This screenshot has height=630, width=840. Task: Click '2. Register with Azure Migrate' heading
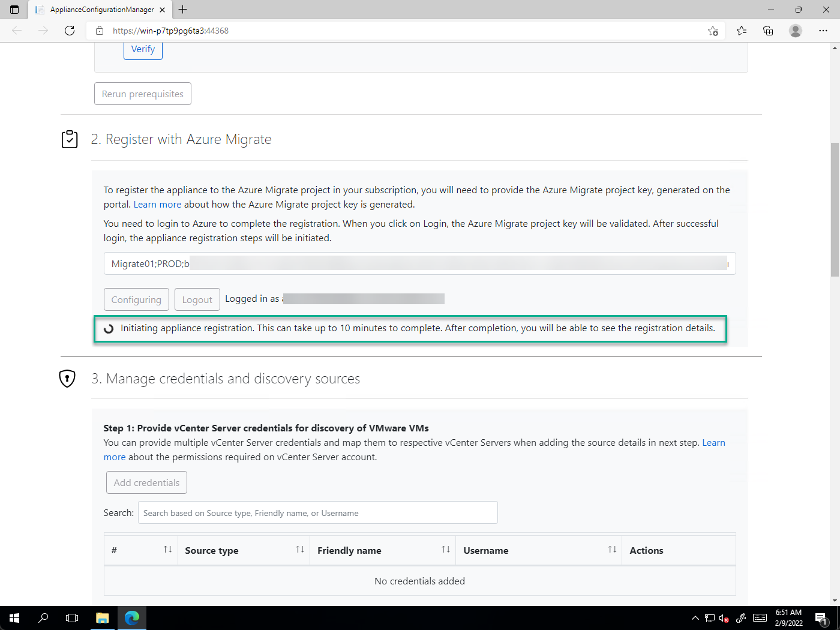[181, 139]
